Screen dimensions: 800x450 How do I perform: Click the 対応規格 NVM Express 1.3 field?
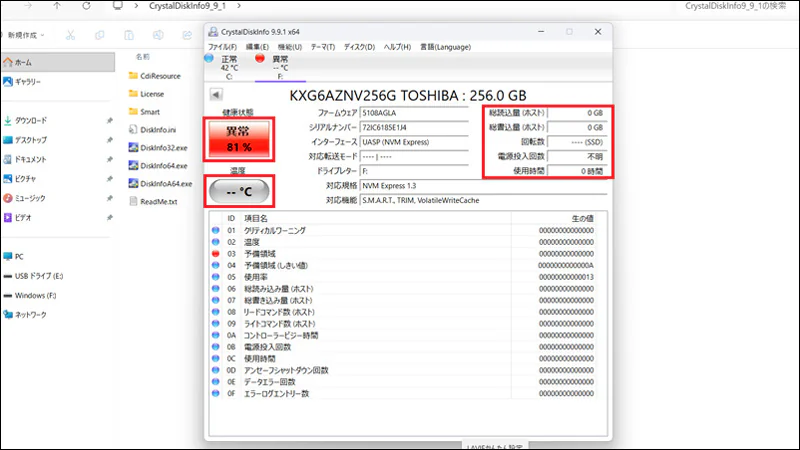point(483,186)
